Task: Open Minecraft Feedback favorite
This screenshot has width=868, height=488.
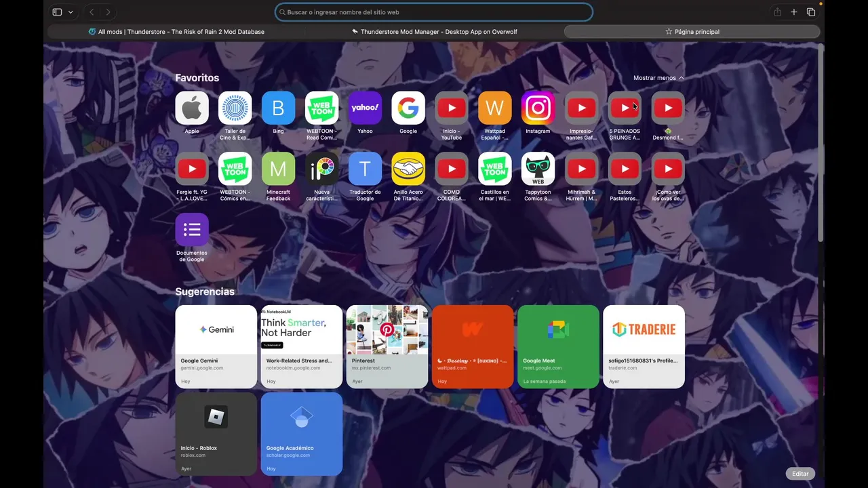Action: point(278,169)
